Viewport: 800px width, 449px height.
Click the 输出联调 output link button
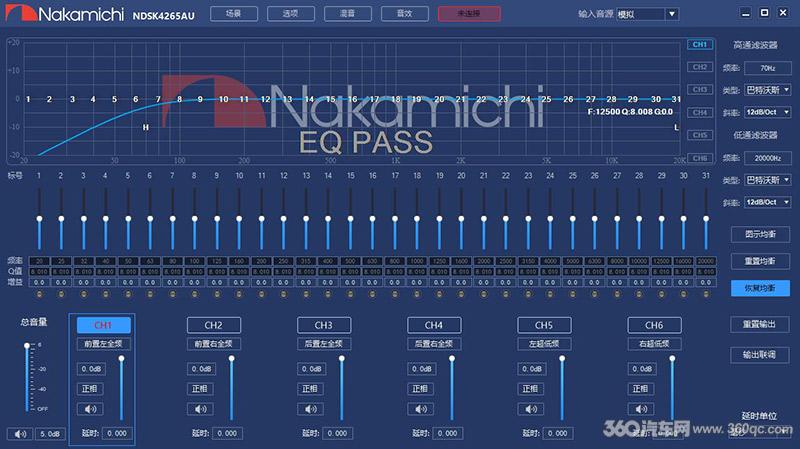760,355
